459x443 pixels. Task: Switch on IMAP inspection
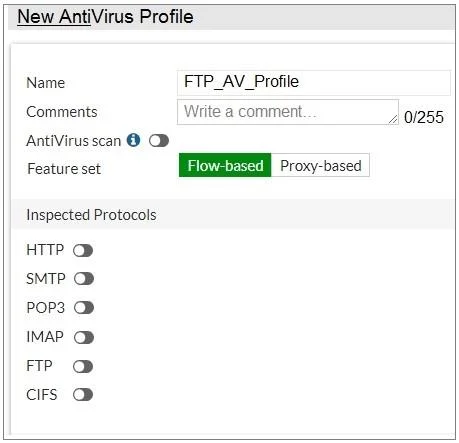click(84, 337)
